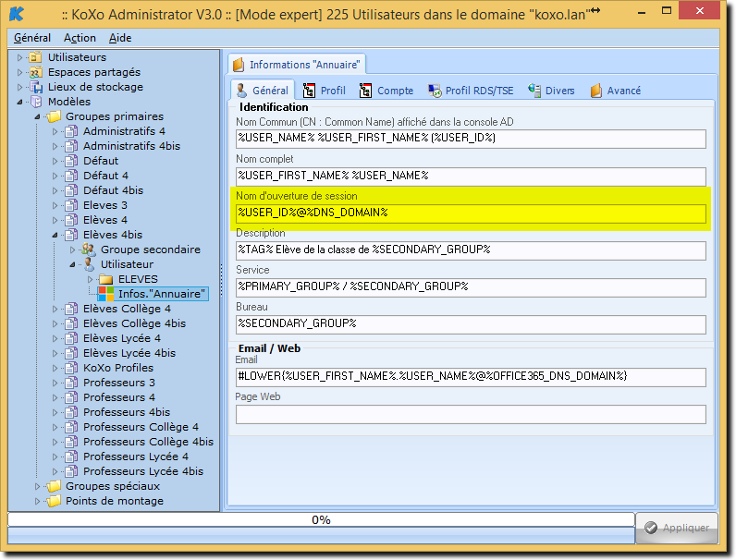The width and height of the screenshot is (736, 560).
Task: Click the 0% progress bar
Action: [321, 519]
